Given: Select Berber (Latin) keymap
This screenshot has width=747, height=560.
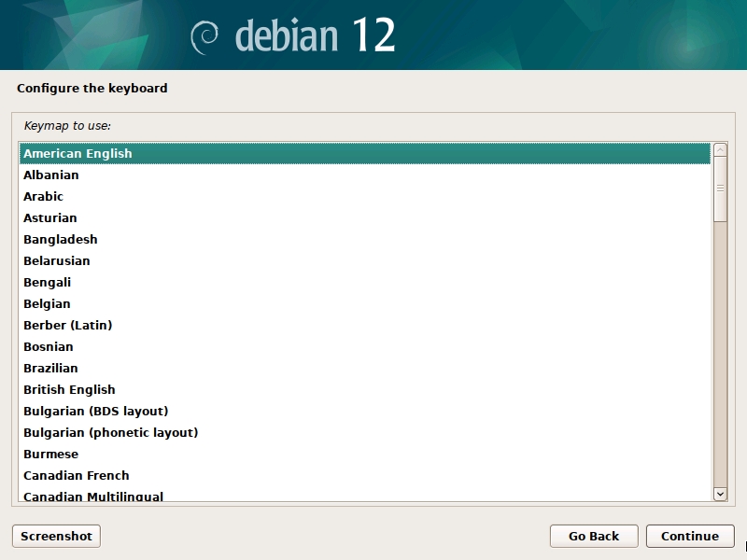Looking at the screenshot, I should (x=67, y=325).
